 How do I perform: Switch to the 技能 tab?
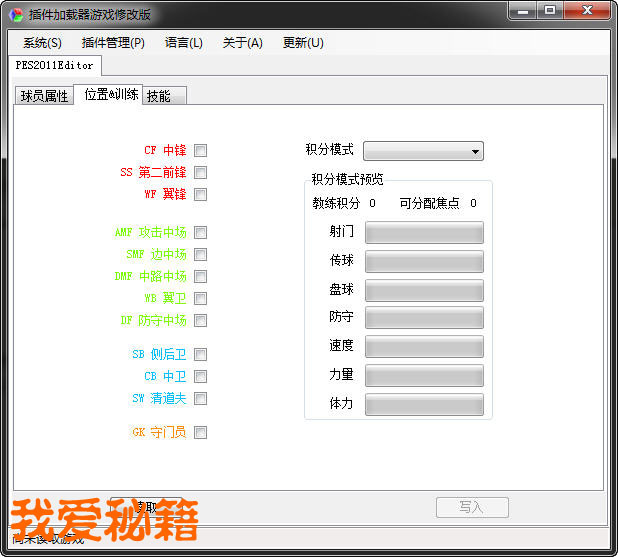click(159, 96)
